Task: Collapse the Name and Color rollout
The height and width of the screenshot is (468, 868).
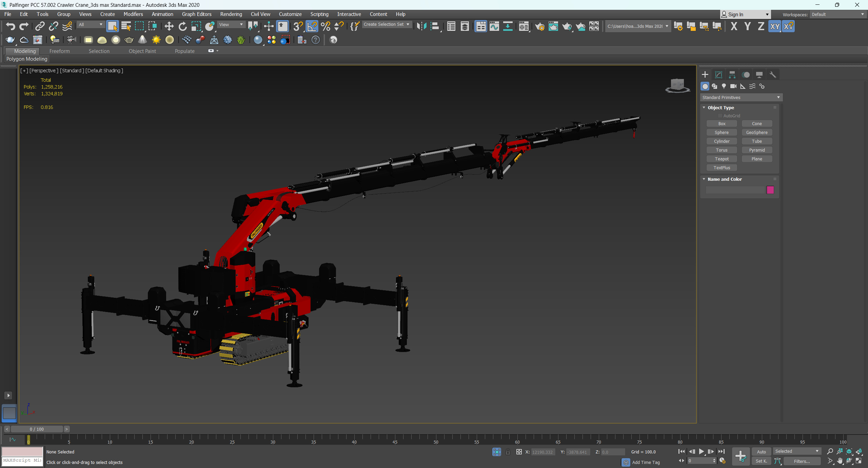Action: 704,179
